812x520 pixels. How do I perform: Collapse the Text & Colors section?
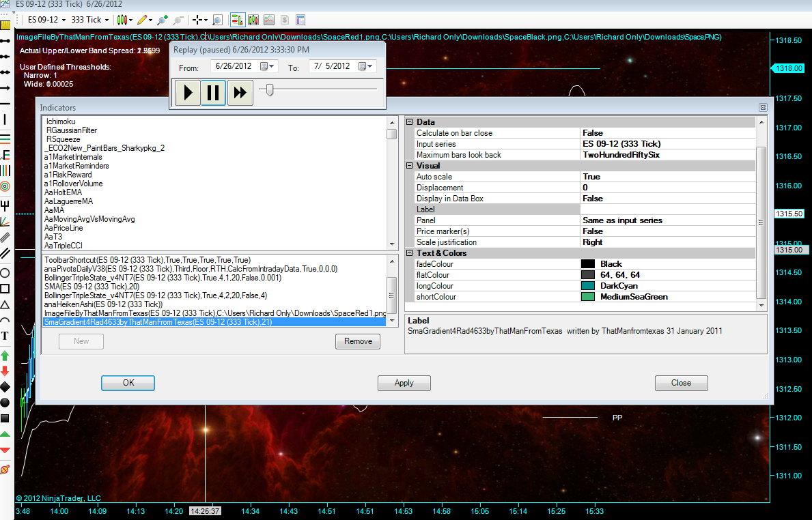(409, 253)
